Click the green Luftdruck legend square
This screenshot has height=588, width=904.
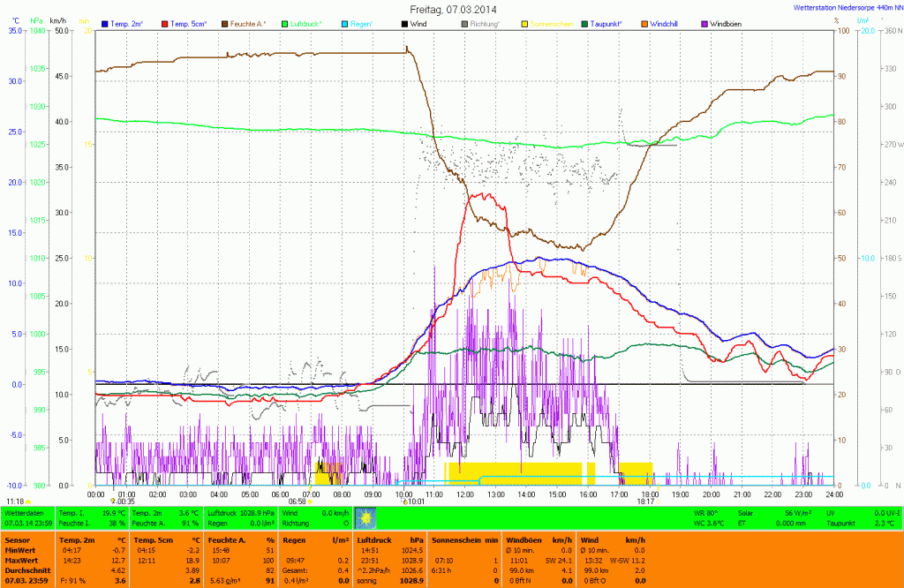[x=285, y=23]
